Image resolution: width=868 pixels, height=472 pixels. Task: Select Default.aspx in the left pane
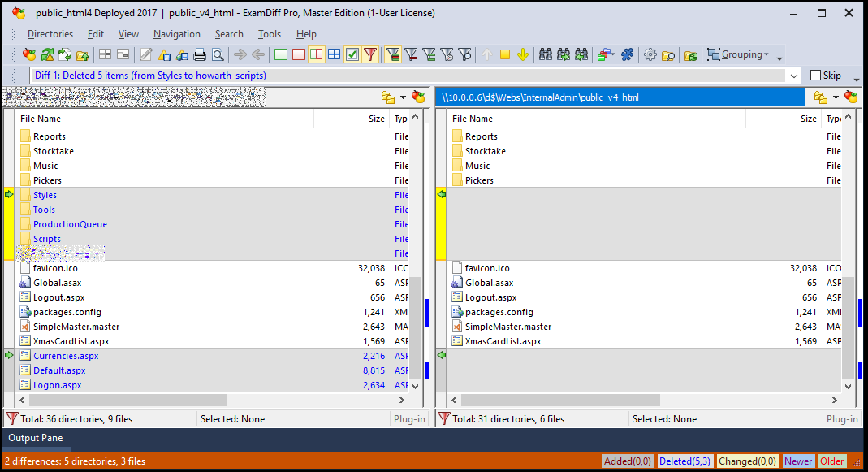coord(59,370)
